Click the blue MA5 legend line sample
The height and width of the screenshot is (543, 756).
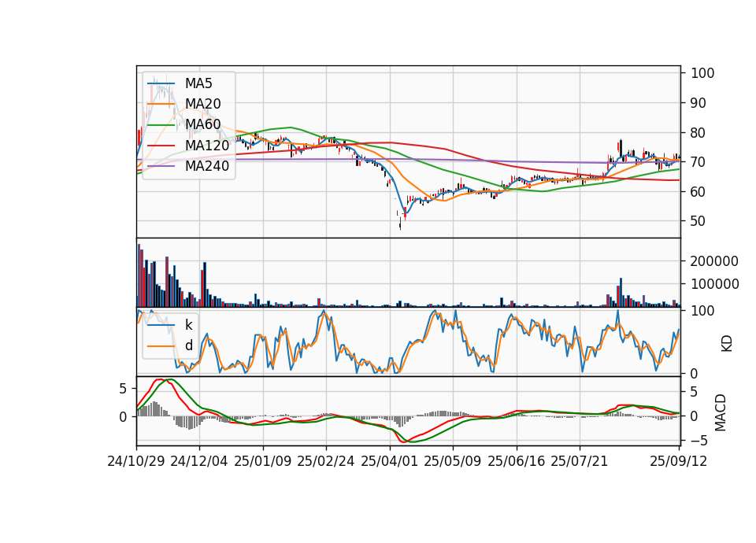[161, 84]
